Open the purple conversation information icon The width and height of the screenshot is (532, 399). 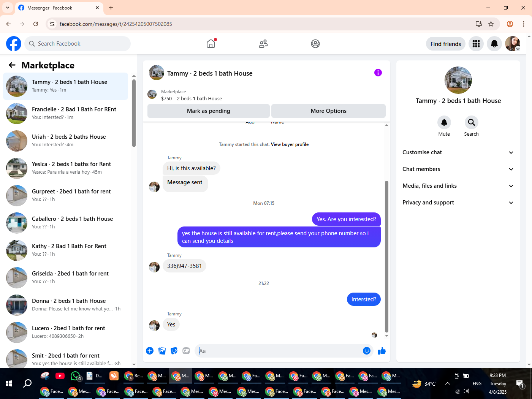tap(378, 73)
